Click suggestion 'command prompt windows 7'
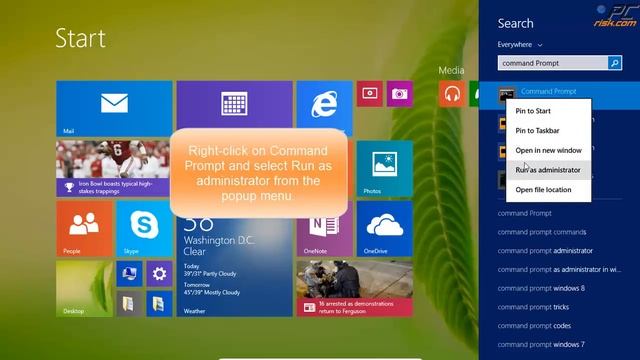The image size is (640, 360). (x=541, y=344)
